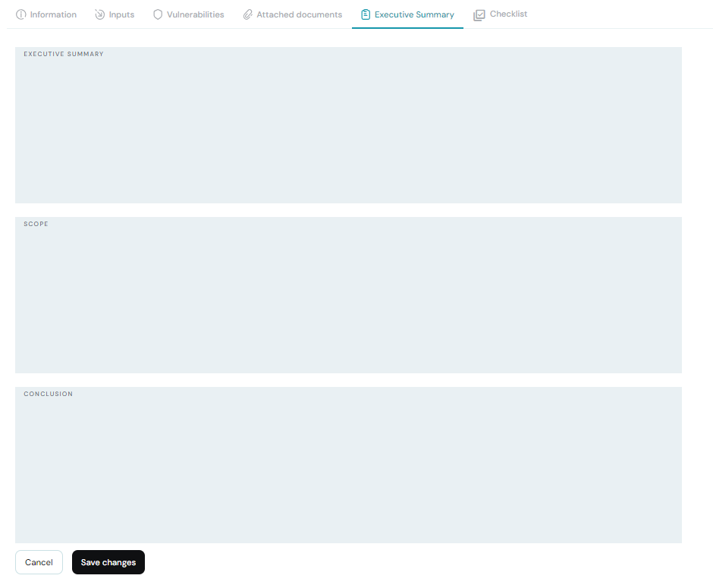Click the Conclusion field label

click(x=48, y=395)
